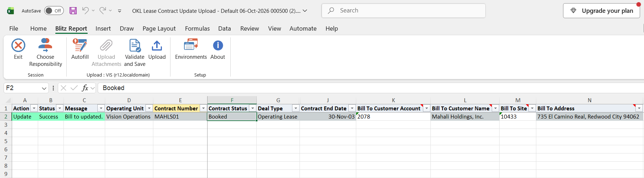
Task: Open the Deal Type filter
Action: tap(296, 108)
